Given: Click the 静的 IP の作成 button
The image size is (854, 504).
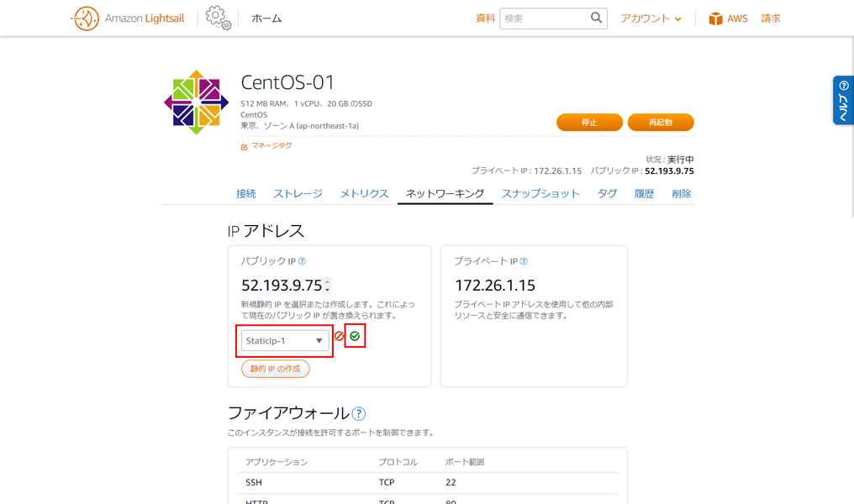Looking at the screenshot, I should click(x=276, y=369).
